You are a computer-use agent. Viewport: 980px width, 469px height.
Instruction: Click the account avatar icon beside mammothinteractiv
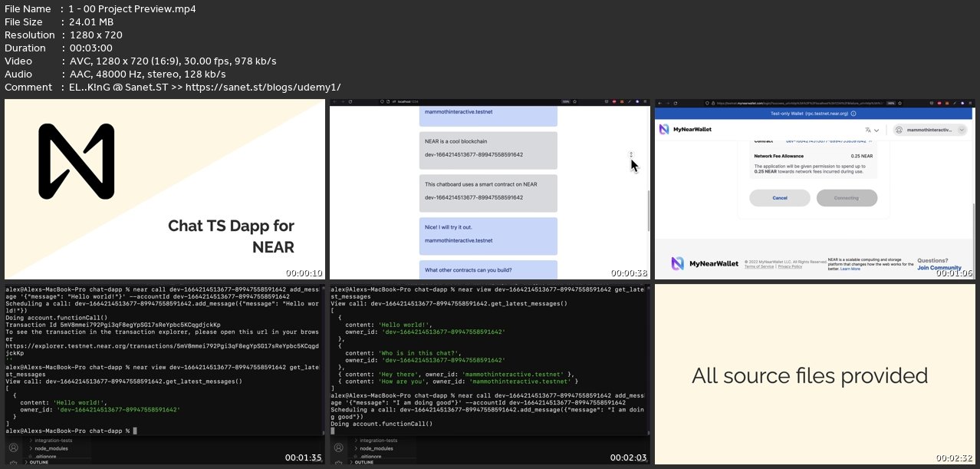point(899,130)
